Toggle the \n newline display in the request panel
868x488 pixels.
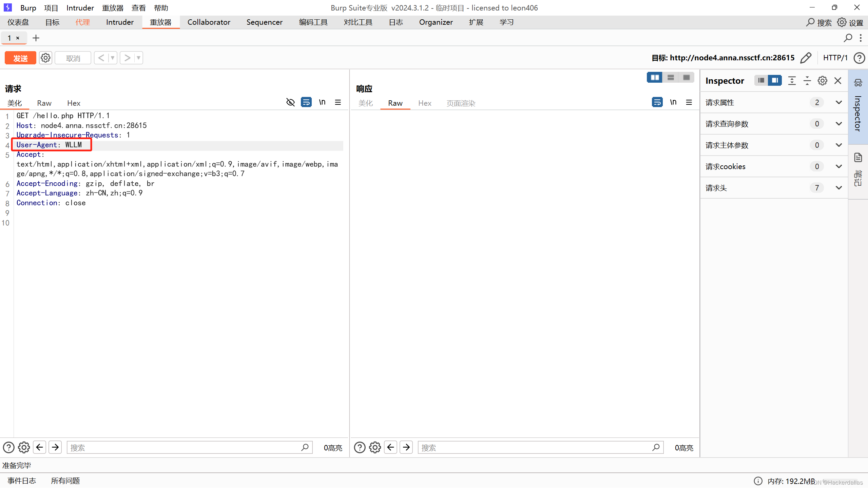pos(322,102)
